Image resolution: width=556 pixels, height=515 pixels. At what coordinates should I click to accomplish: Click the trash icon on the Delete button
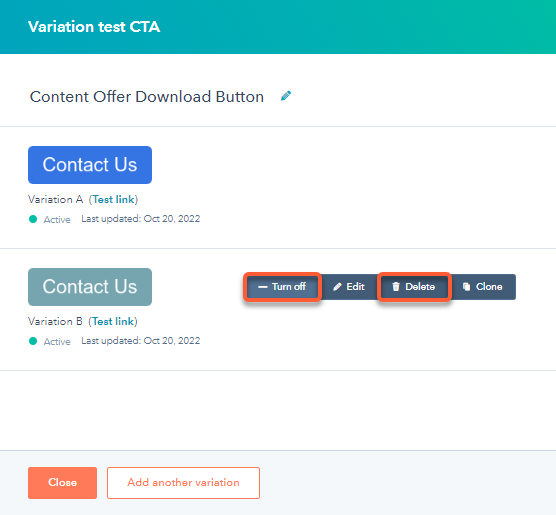pyautogui.click(x=396, y=287)
